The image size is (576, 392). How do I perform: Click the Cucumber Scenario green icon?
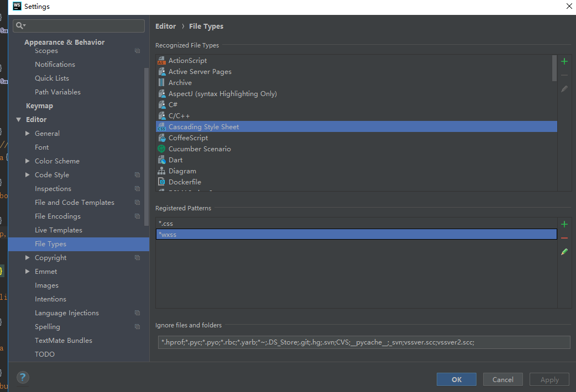click(x=161, y=149)
